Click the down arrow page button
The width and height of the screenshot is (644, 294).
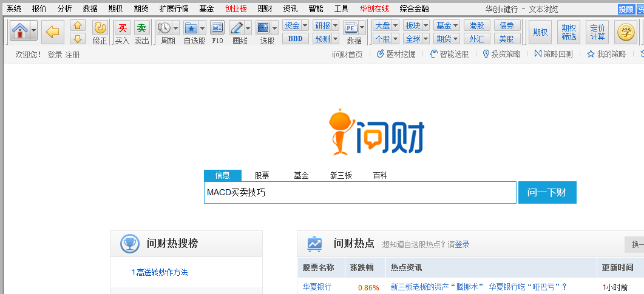[x=78, y=39]
